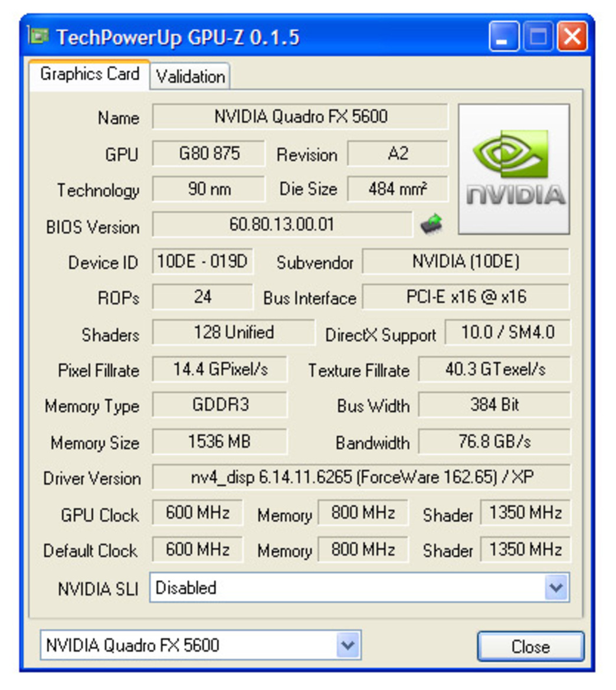This screenshot has height=690, width=616.
Task: Click the Die Size label
Action: coord(308,189)
